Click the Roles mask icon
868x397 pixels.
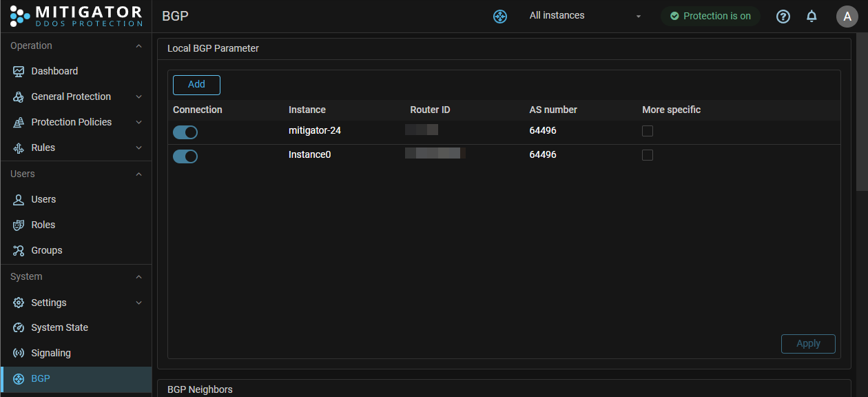(19, 225)
